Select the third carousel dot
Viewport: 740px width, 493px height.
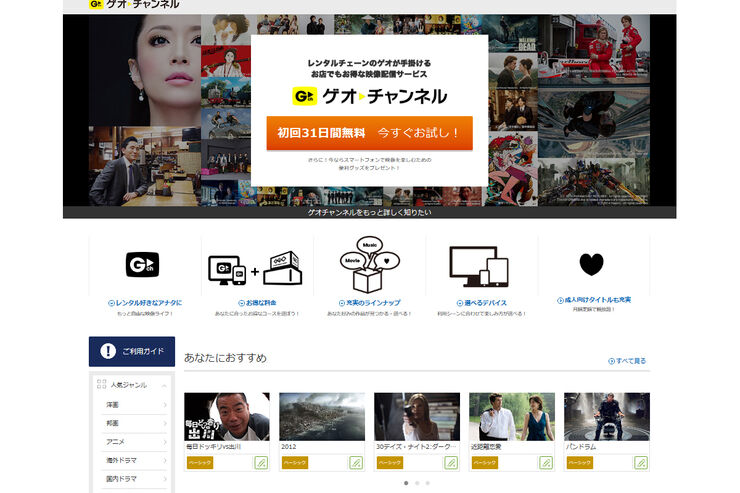[428, 483]
